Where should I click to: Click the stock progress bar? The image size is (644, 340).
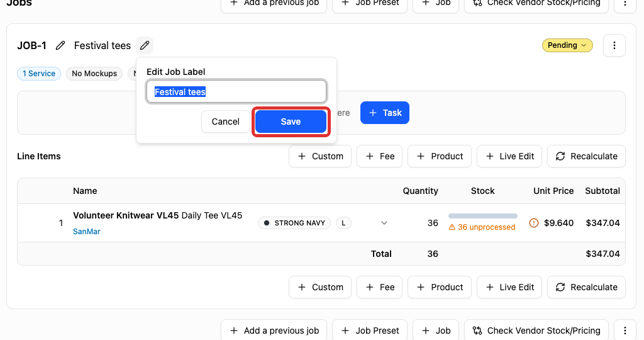482,216
